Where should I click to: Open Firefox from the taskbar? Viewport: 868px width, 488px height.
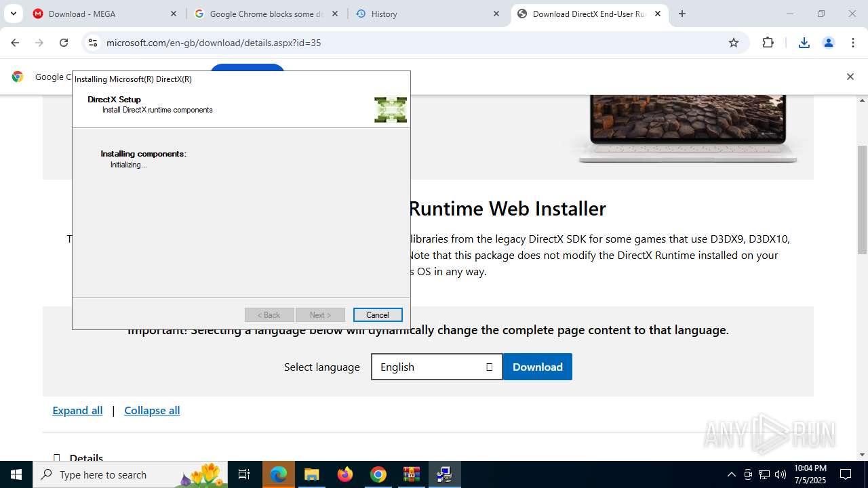345,474
